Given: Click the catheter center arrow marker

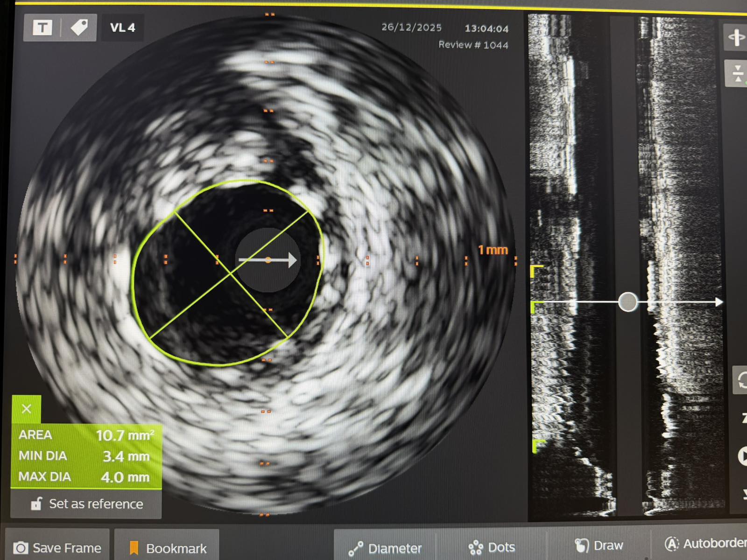Looking at the screenshot, I should click(268, 260).
